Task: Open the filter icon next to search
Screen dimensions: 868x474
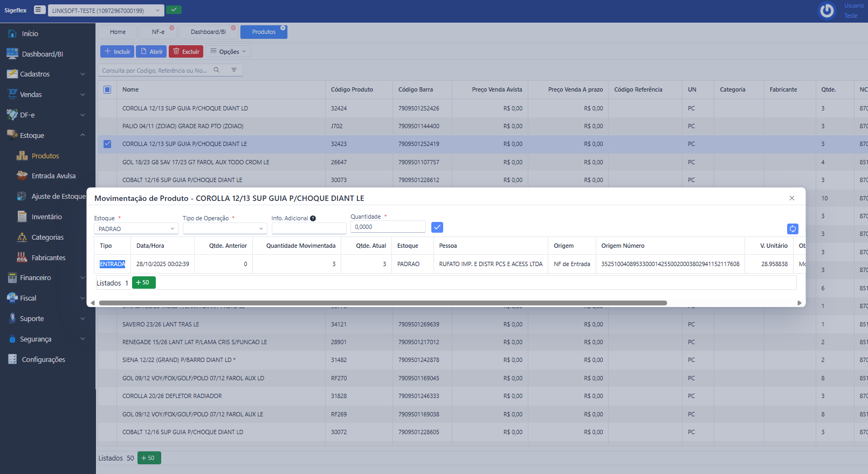Action: [234, 70]
